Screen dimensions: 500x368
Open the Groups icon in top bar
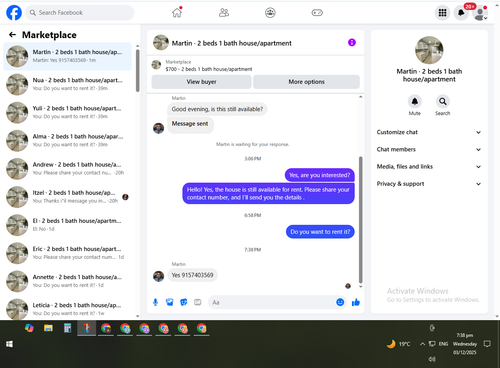270,13
